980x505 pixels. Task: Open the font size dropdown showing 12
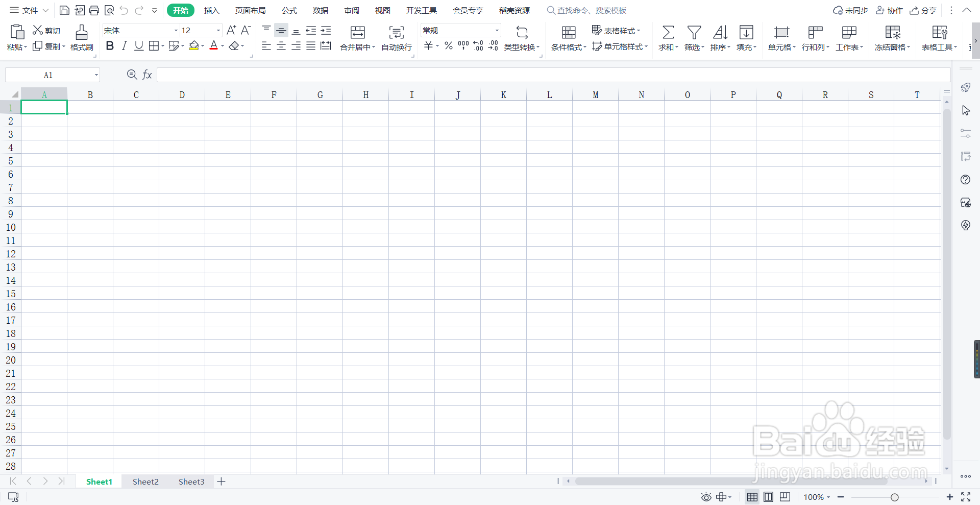218,31
